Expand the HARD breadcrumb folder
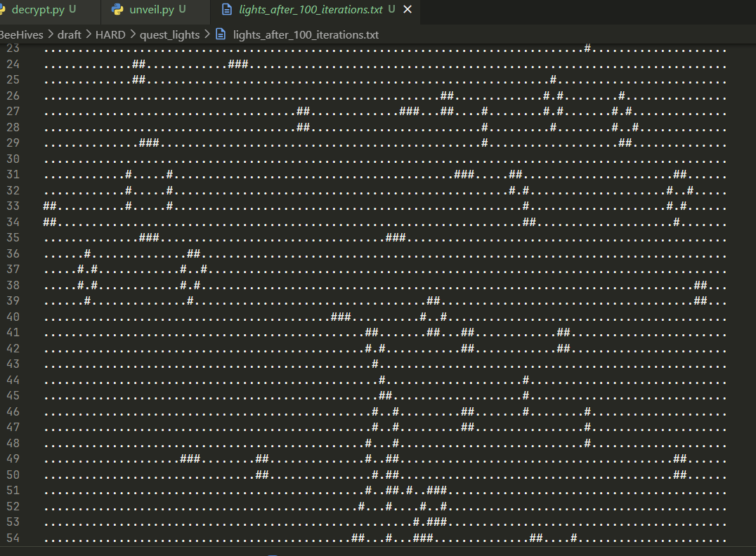This screenshot has height=556, width=756. click(x=110, y=34)
